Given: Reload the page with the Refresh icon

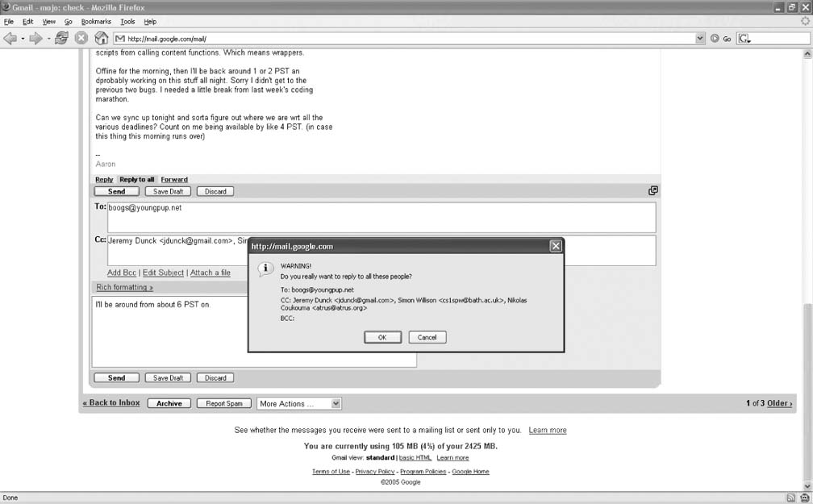Looking at the screenshot, I should (61, 38).
